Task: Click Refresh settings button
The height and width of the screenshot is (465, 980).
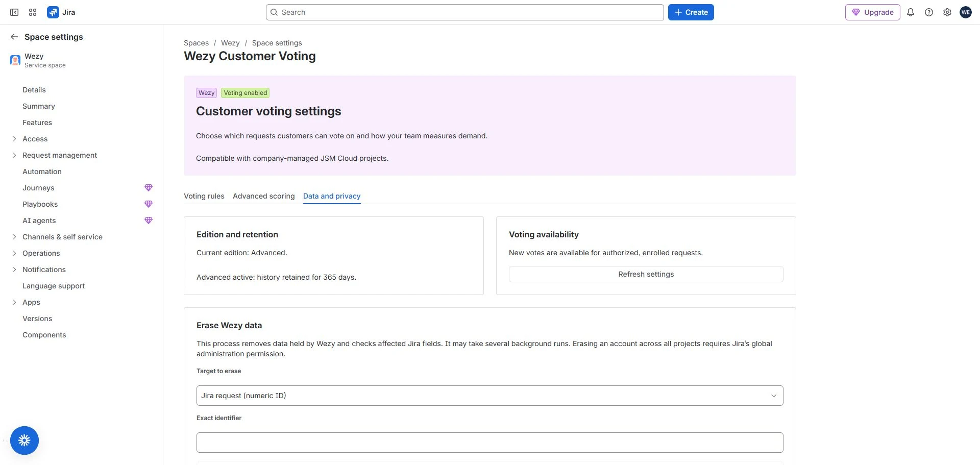Action: coord(646,274)
